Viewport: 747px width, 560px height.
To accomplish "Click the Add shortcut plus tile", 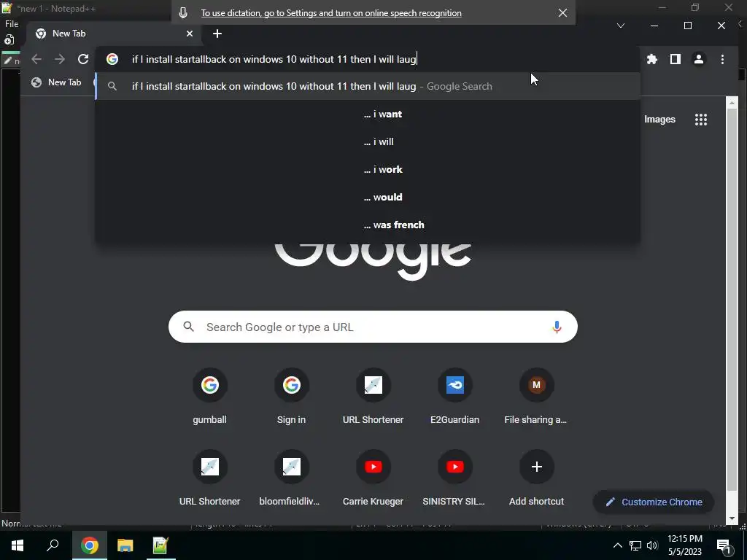I will tap(536, 478).
